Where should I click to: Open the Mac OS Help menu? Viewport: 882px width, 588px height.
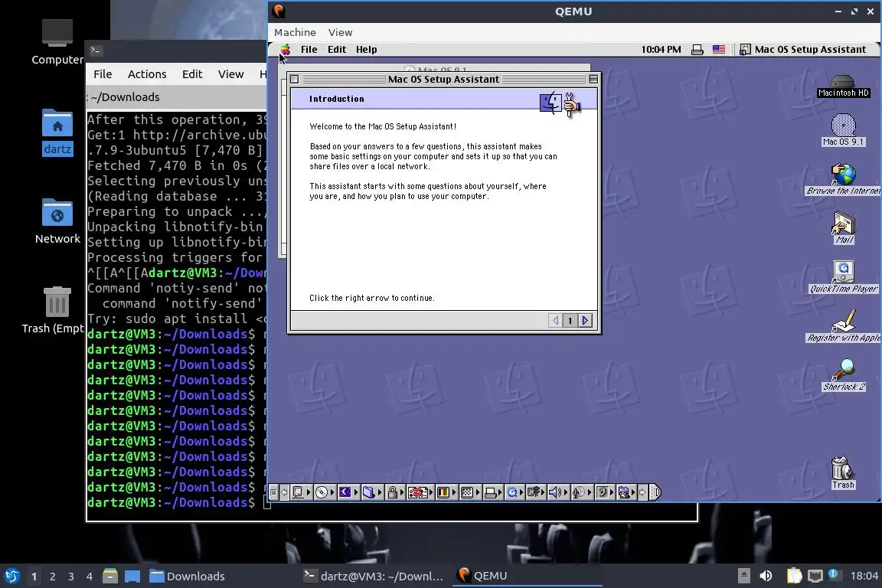click(x=366, y=50)
